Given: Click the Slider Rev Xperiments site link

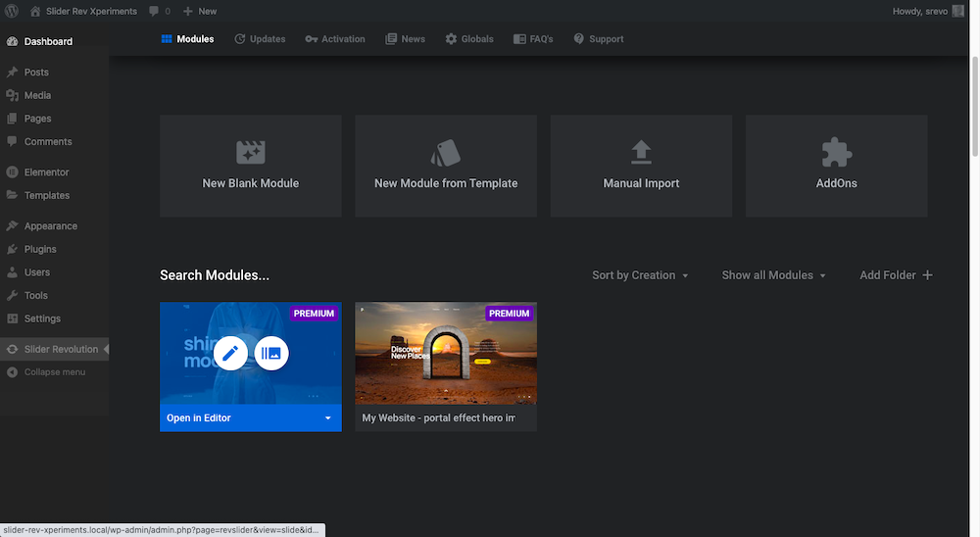Looking at the screenshot, I should click(91, 11).
